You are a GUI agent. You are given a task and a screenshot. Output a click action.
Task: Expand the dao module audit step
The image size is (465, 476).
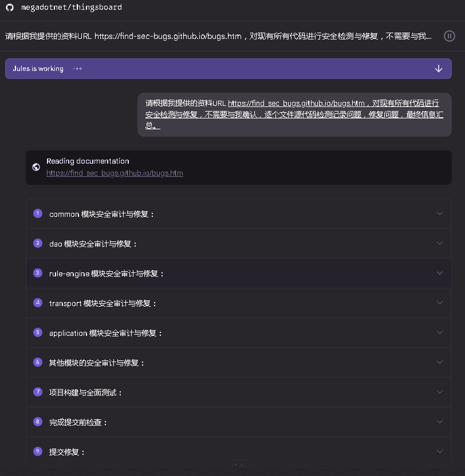point(439,243)
